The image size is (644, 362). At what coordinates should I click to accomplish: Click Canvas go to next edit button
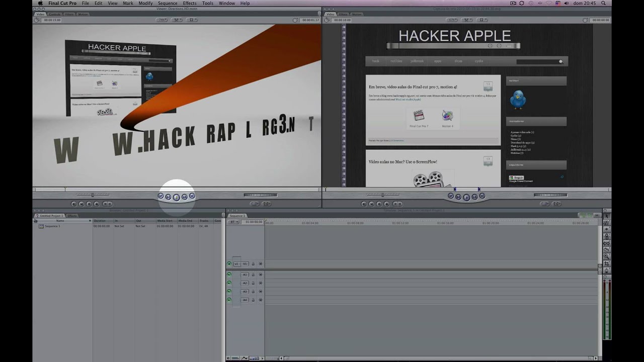click(482, 196)
